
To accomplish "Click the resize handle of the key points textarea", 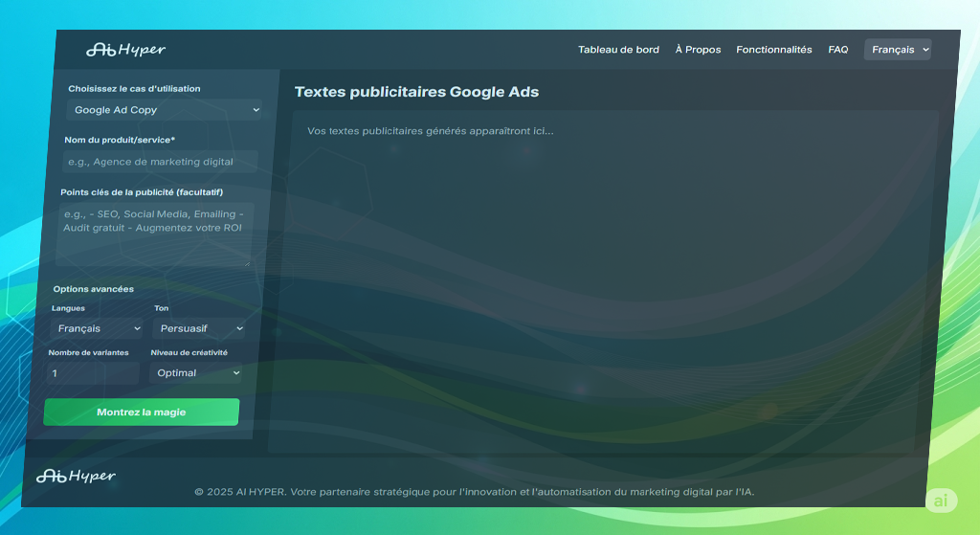I will point(248,261).
